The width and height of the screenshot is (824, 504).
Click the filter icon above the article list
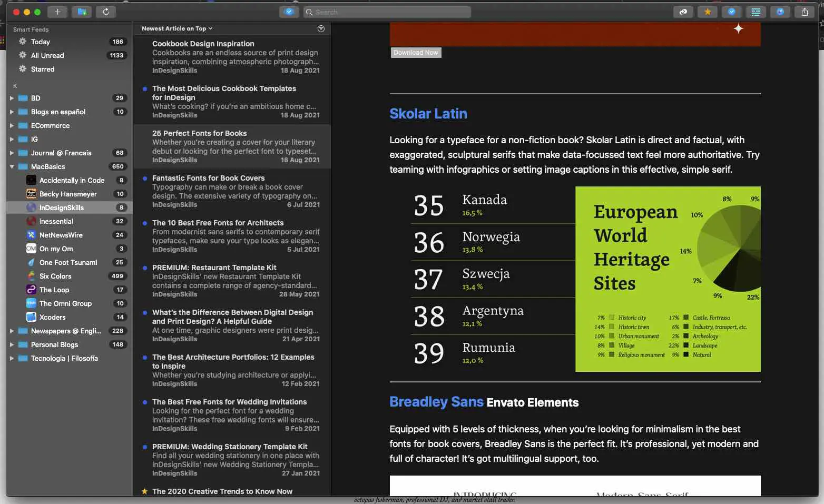click(321, 29)
